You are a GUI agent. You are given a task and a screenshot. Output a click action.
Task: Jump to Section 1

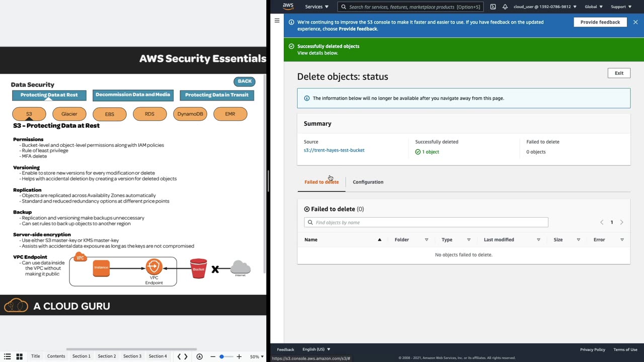tap(82, 356)
